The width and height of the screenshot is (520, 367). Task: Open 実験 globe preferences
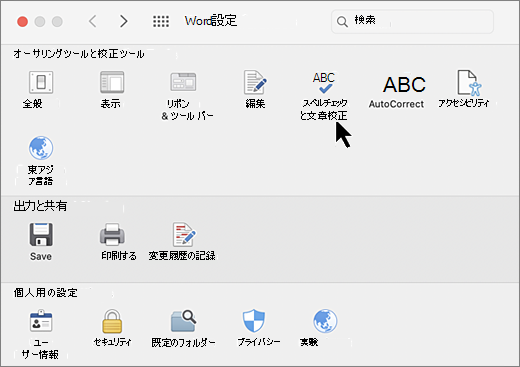325,321
